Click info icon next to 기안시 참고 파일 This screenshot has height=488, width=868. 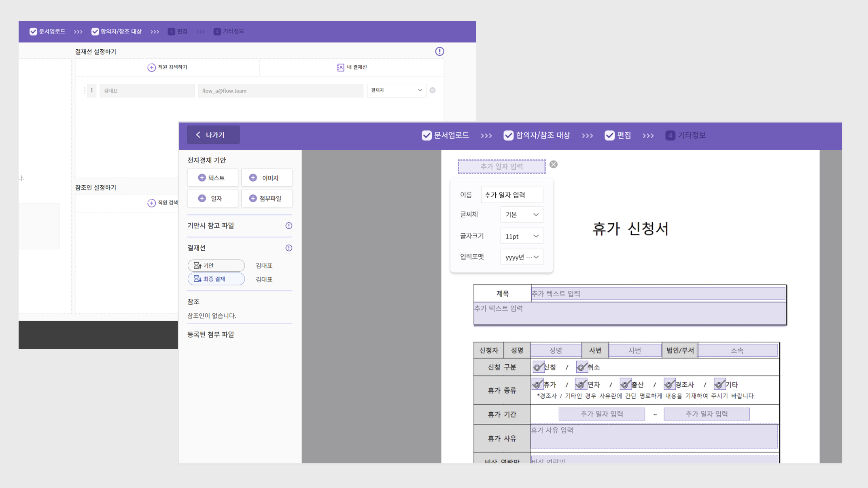click(289, 226)
